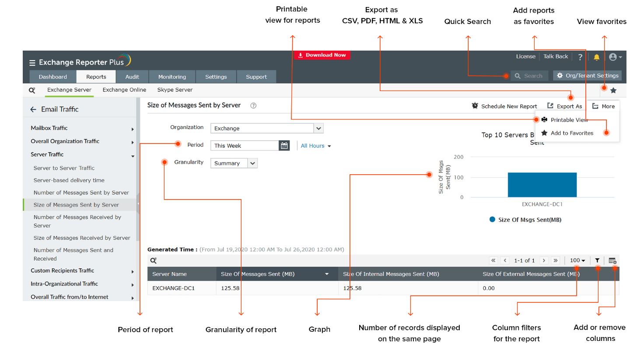The height and width of the screenshot is (351, 644).
Task: Select the Reports tab
Action: 96,77
